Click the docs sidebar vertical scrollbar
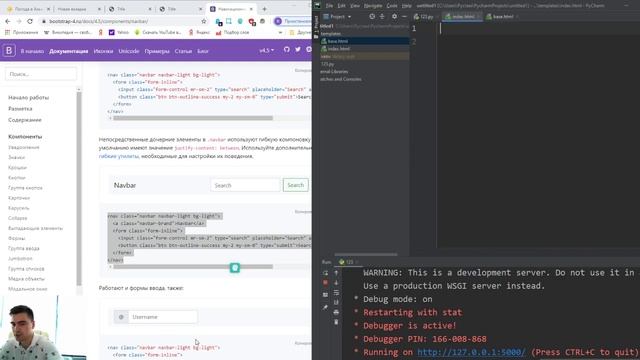Image resolution: width=640 pixels, height=360 pixels. pyautogui.click(x=79, y=188)
